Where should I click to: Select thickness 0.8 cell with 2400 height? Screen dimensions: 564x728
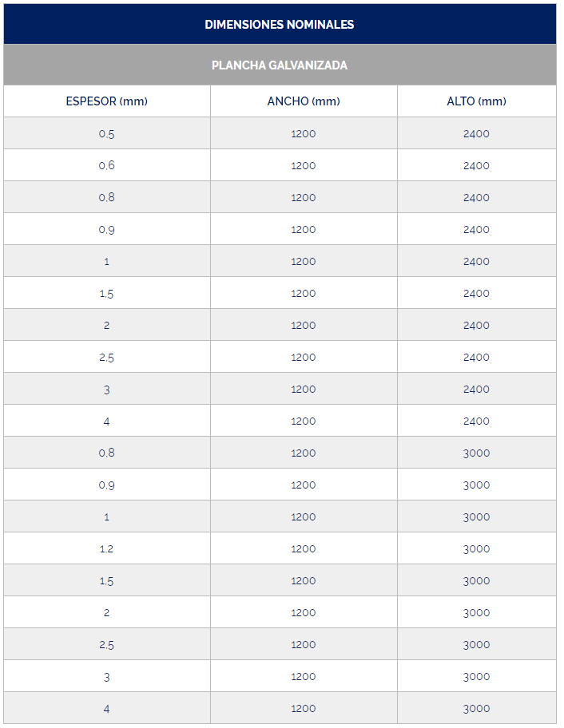[107, 197]
